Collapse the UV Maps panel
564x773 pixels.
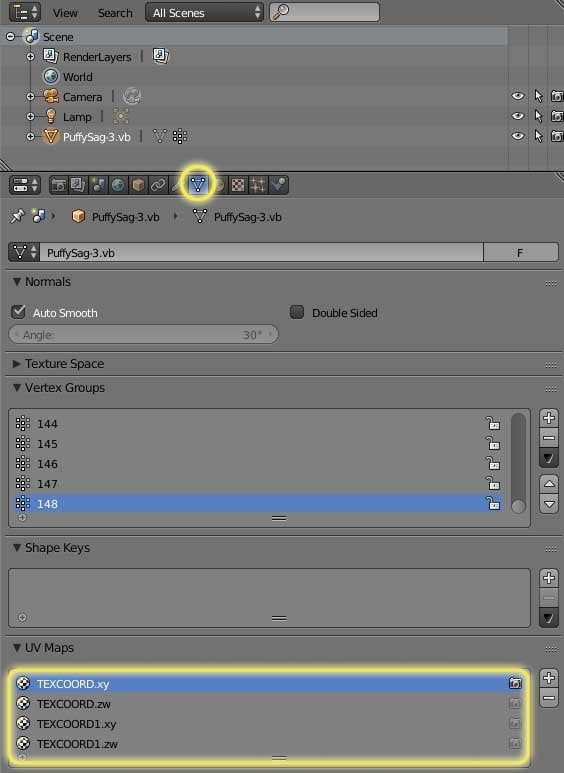(x=17, y=647)
